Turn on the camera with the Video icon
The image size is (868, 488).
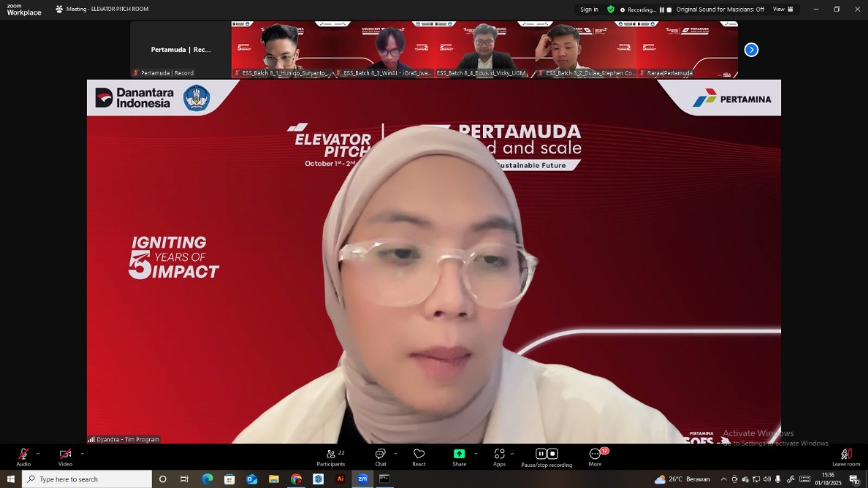65,454
